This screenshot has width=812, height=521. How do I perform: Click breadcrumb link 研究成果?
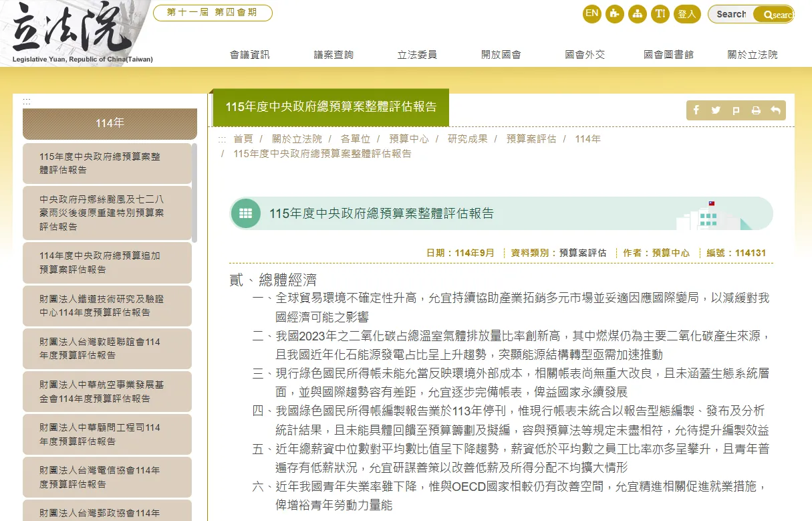468,139
